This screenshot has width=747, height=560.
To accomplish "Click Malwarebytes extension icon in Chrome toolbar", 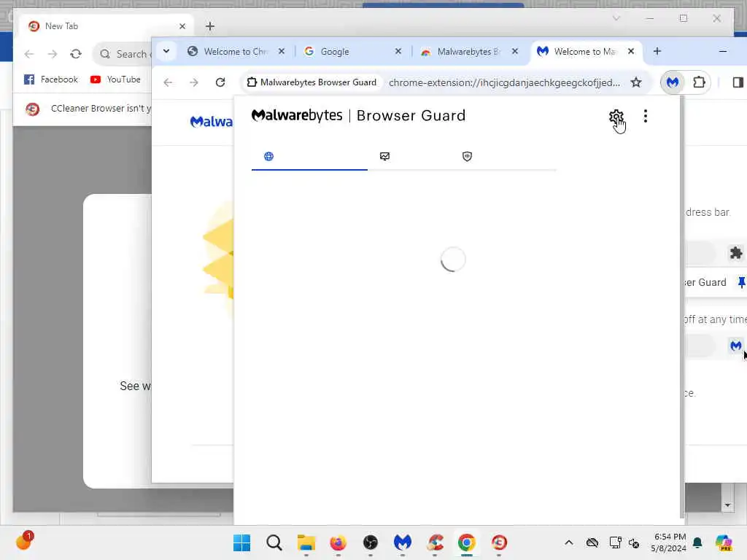I will tap(672, 82).
